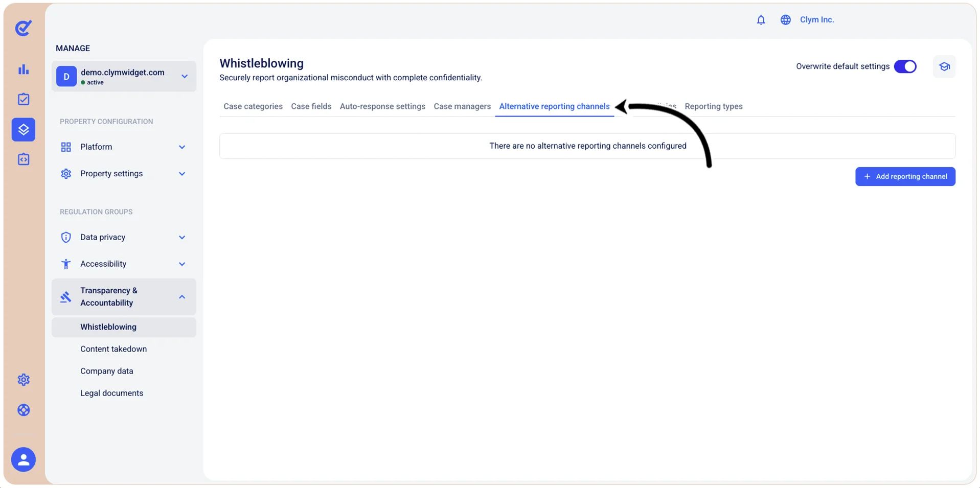Screen dimensions: 980x488
Task: Open the tasks checklist icon in sidebar
Action: [x=24, y=99]
